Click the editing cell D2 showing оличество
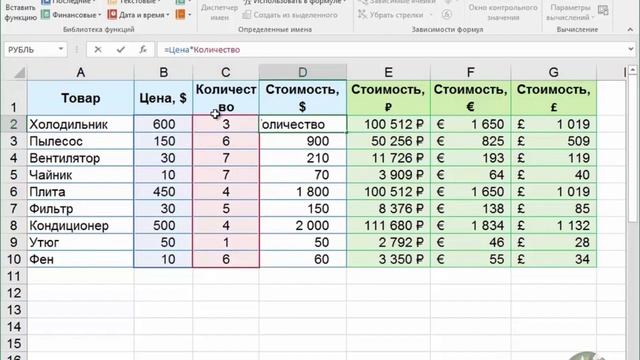This screenshot has height=360, width=640. (x=302, y=124)
